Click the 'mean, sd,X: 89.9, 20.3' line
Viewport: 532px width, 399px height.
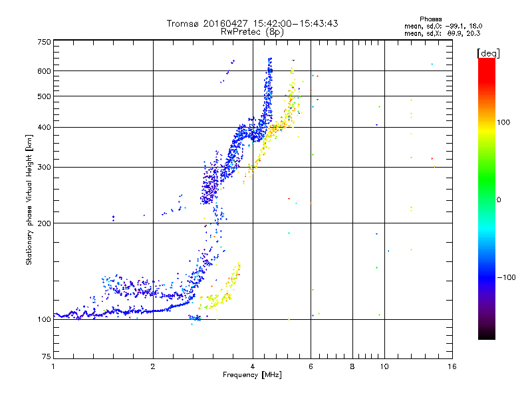point(442,33)
